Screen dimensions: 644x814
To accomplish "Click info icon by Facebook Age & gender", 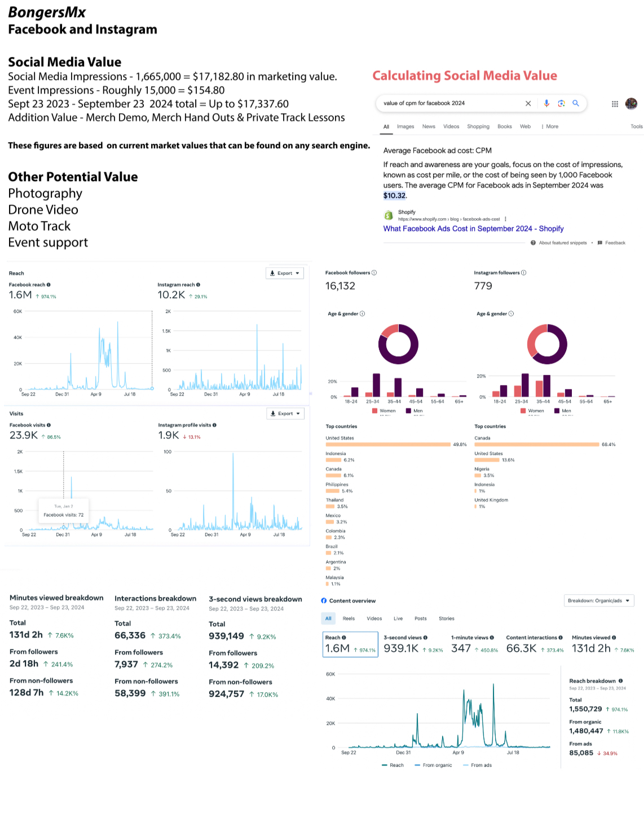I will [x=362, y=313].
